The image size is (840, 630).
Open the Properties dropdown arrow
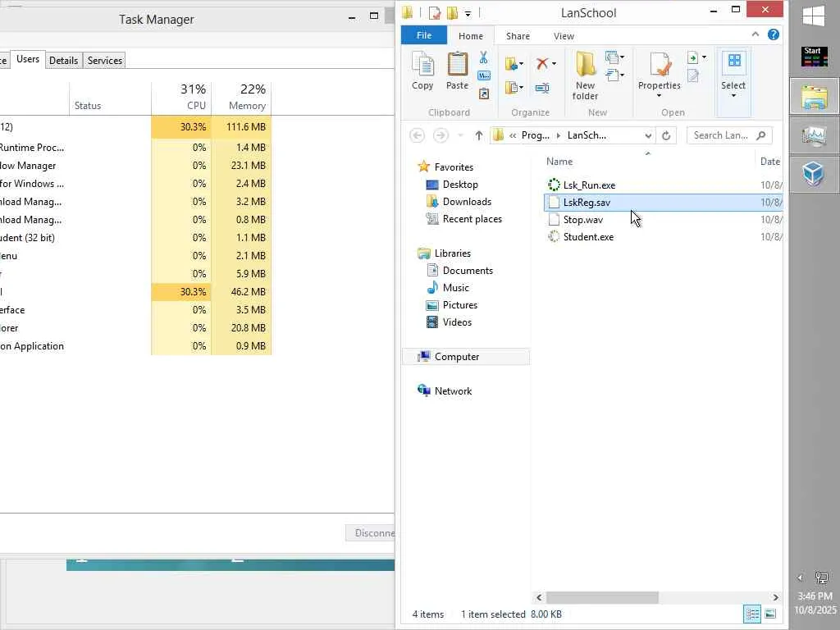click(660, 96)
